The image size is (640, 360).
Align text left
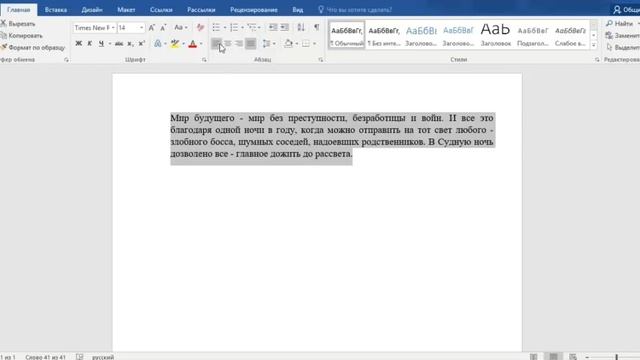point(216,43)
